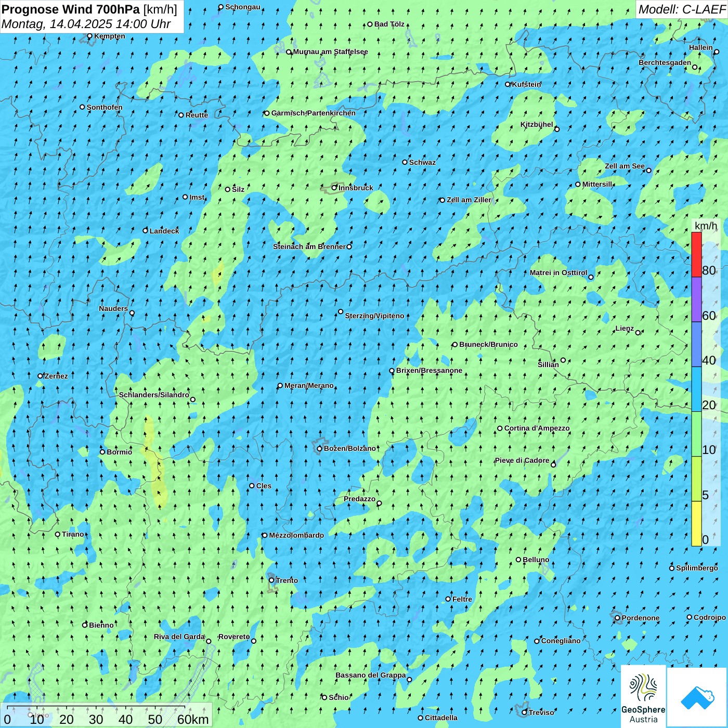This screenshot has width=728, height=728.
Task: Click the green 10 km/h legend segment
Action: click(696, 434)
